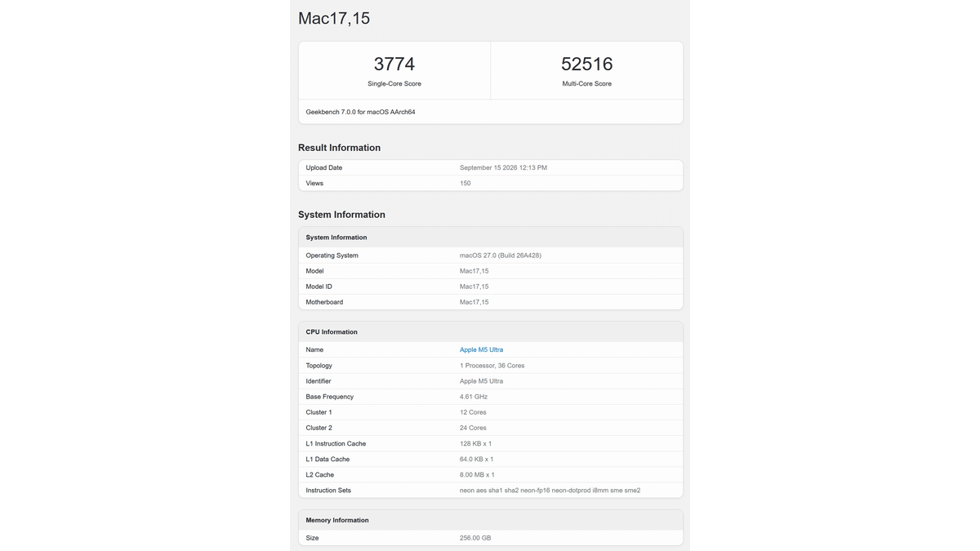This screenshot has height=551, width=980.
Task: Click the Topology label
Action: tap(318, 366)
